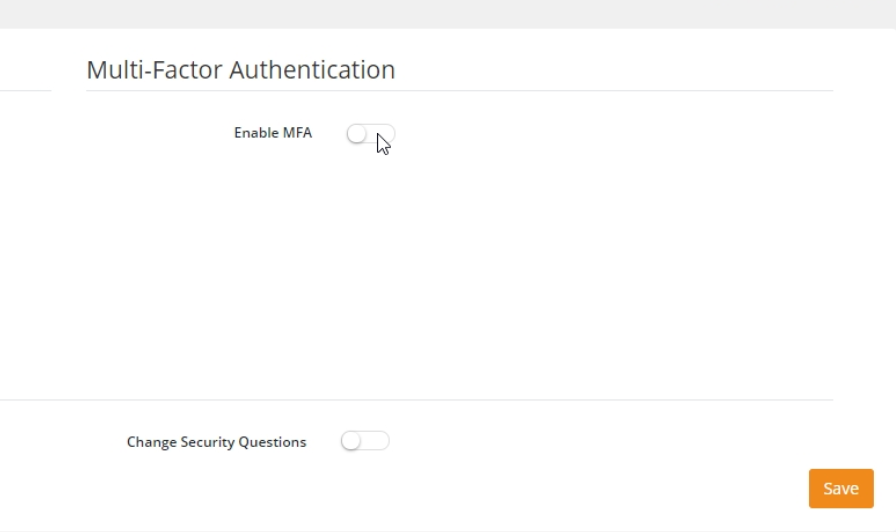Toggle Change Security Questions switch

coord(365,441)
